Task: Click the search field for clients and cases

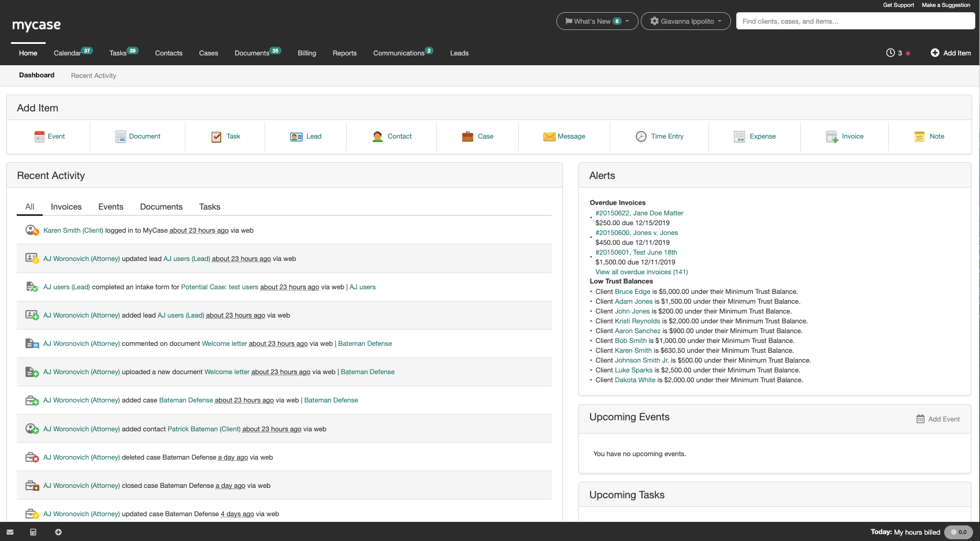Action: (x=856, y=21)
